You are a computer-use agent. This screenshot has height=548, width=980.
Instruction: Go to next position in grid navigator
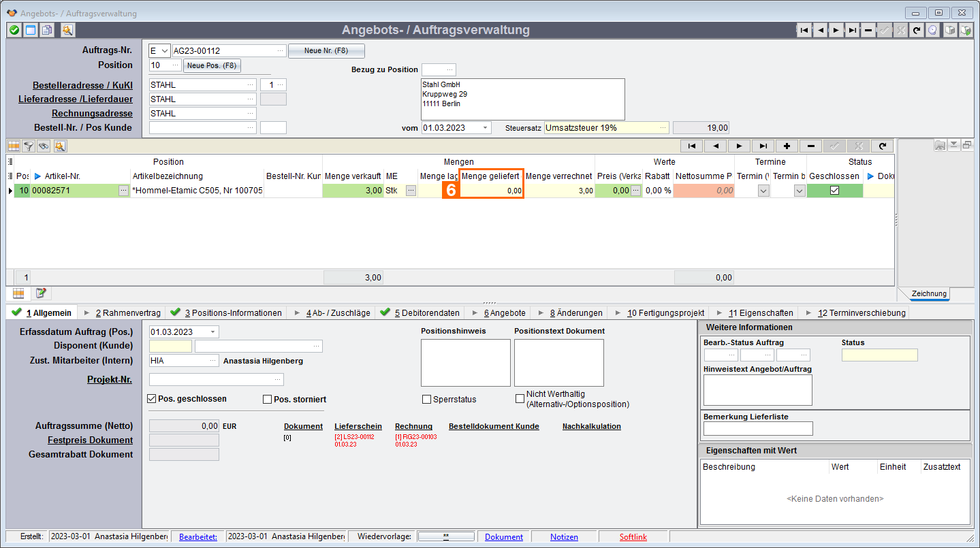point(739,146)
